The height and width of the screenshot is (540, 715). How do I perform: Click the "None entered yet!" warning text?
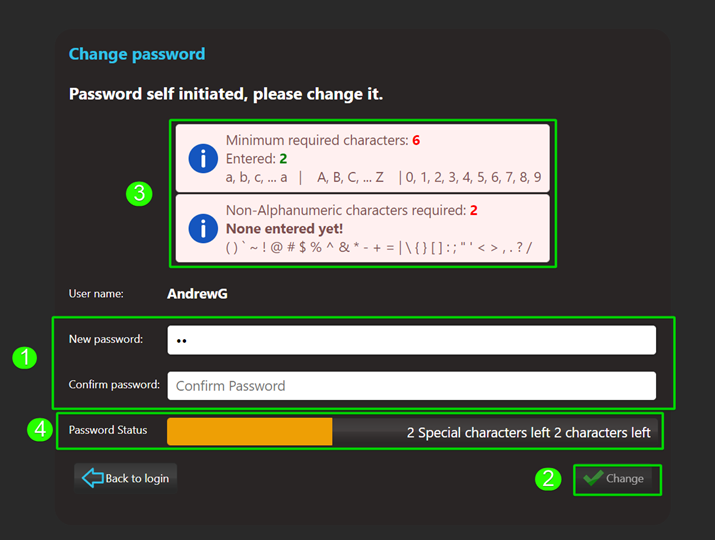[x=284, y=229]
